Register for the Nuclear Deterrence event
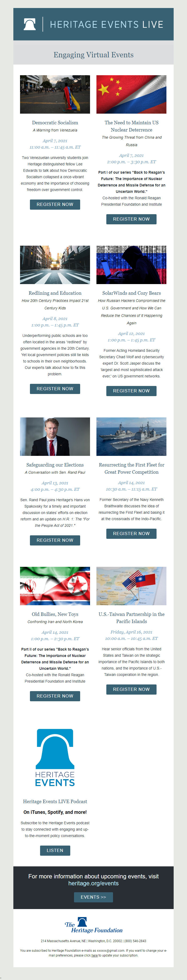187x980 pixels. coord(131,219)
